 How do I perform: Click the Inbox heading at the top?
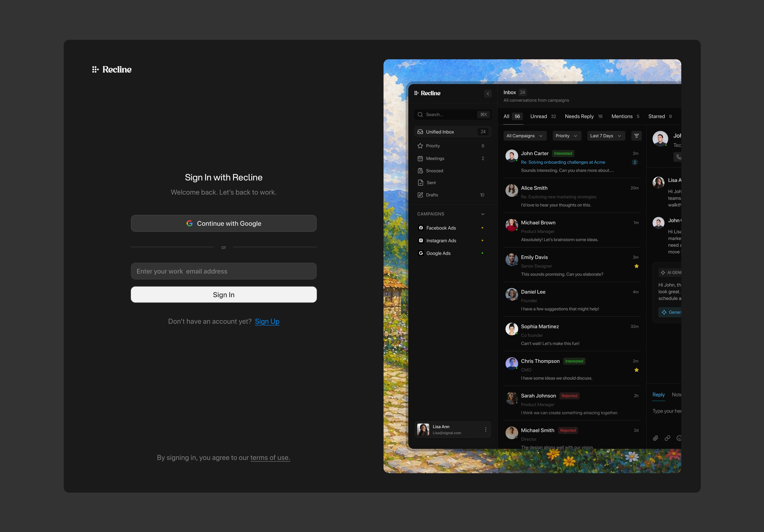pyautogui.click(x=509, y=92)
